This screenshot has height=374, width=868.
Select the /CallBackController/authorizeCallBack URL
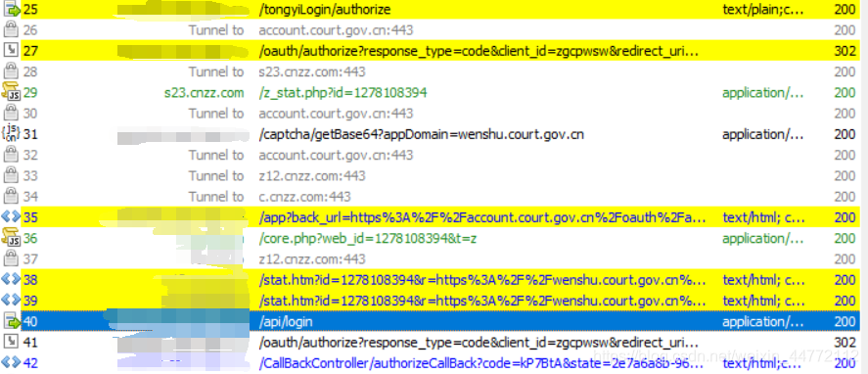[x=481, y=363]
